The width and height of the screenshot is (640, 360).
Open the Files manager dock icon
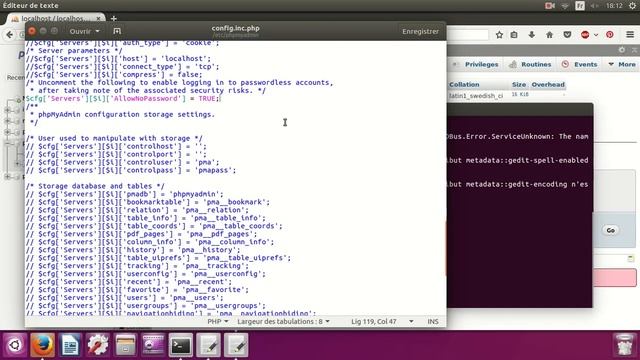point(125,345)
